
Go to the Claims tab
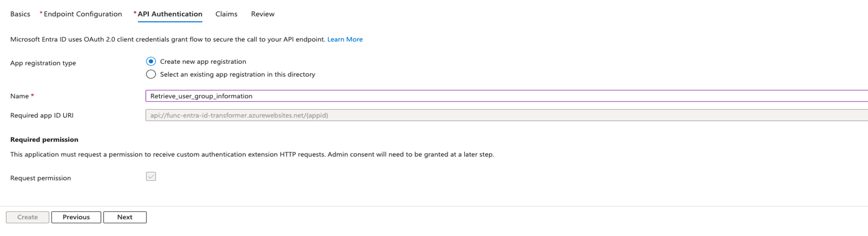tap(226, 14)
